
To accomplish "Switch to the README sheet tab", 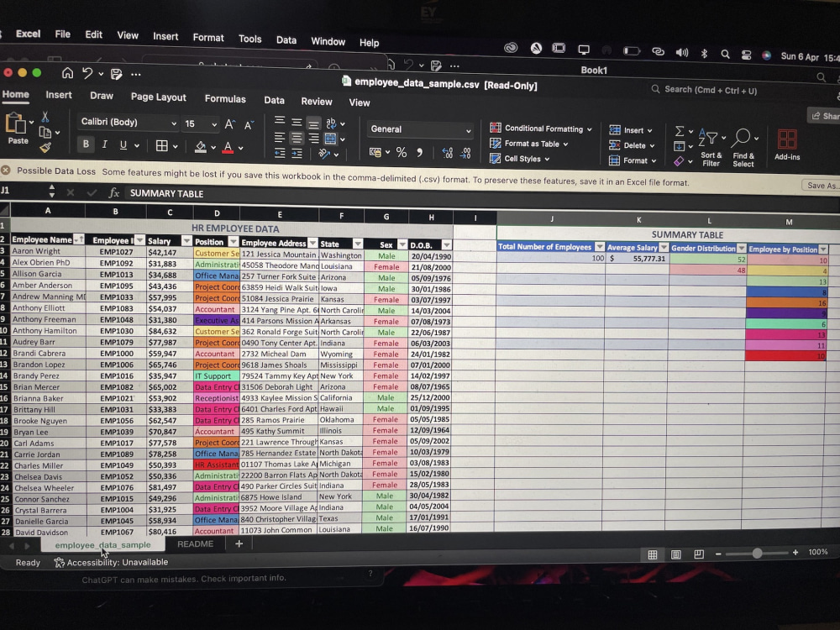I will pos(195,543).
